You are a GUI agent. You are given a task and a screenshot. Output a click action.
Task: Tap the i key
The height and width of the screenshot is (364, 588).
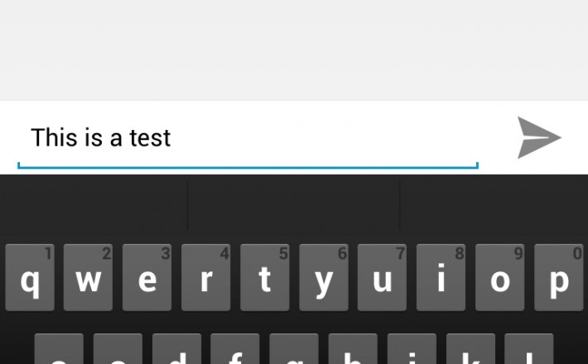441,277
